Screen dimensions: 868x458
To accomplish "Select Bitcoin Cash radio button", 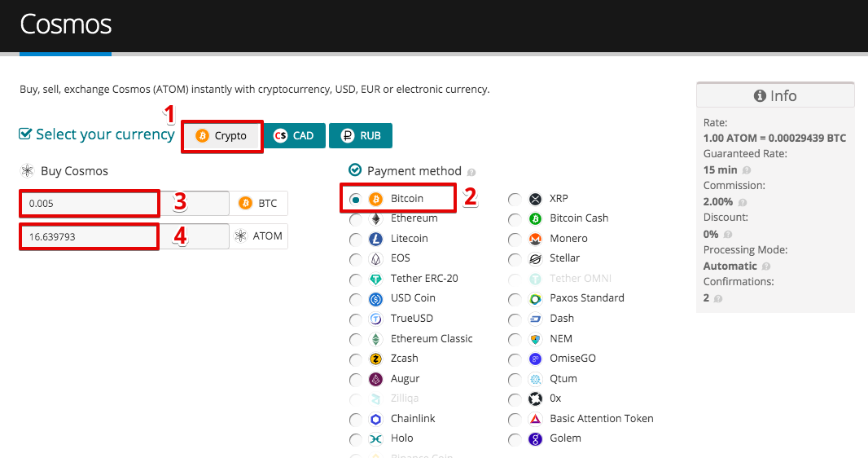I will (515, 219).
